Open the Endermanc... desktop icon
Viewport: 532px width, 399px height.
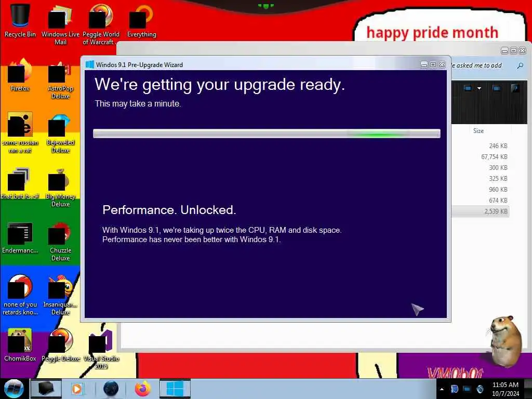click(x=20, y=237)
